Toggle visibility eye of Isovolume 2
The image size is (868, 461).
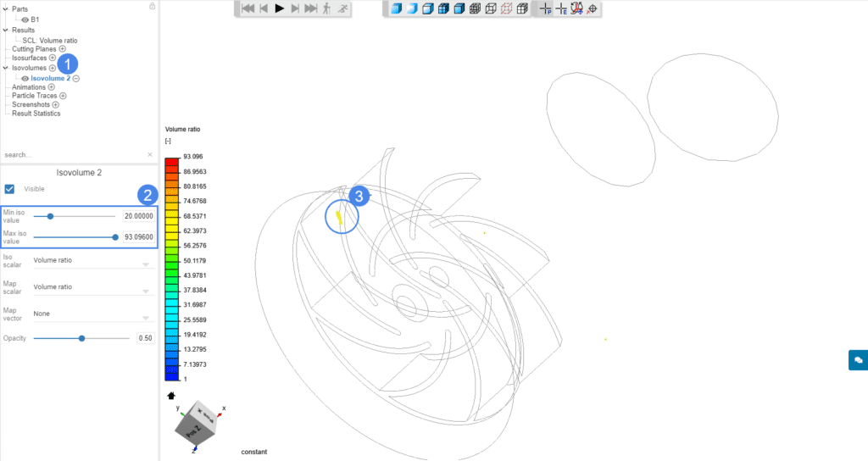coord(25,79)
